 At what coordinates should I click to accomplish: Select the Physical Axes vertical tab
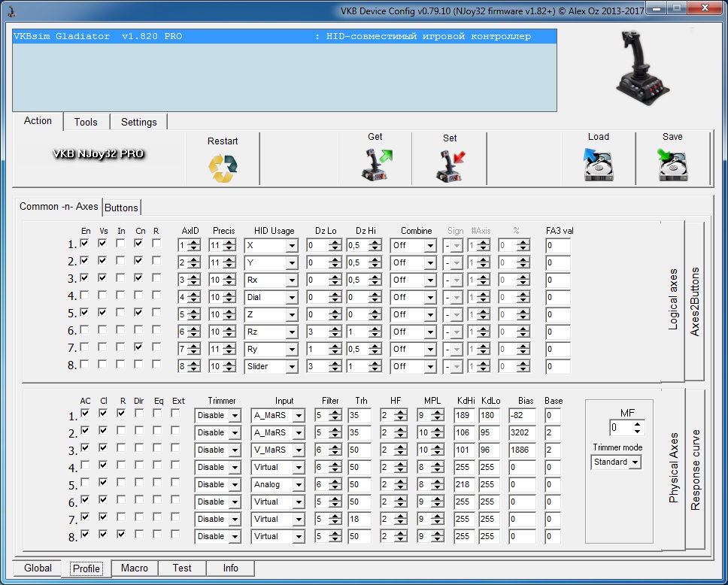point(673,468)
